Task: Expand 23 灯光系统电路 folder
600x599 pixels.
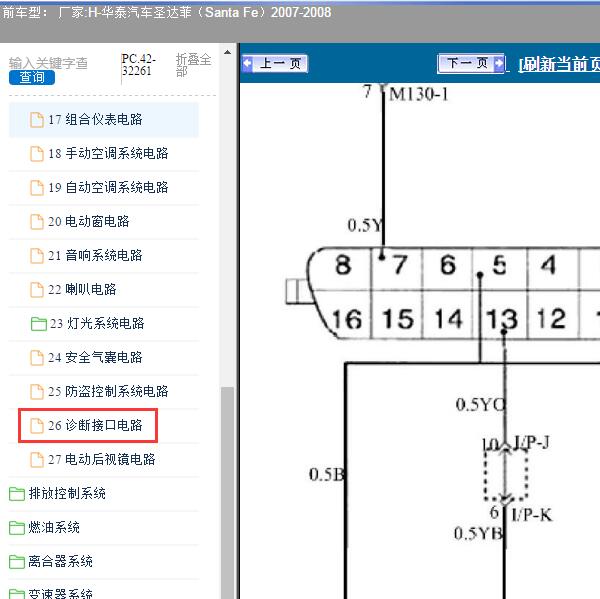Action: [x=104, y=324]
